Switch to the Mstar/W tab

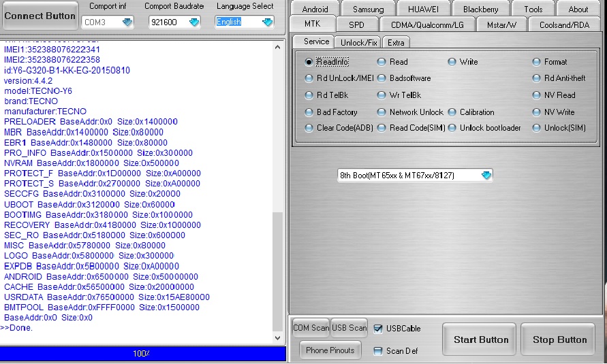click(x=501, y=24)
